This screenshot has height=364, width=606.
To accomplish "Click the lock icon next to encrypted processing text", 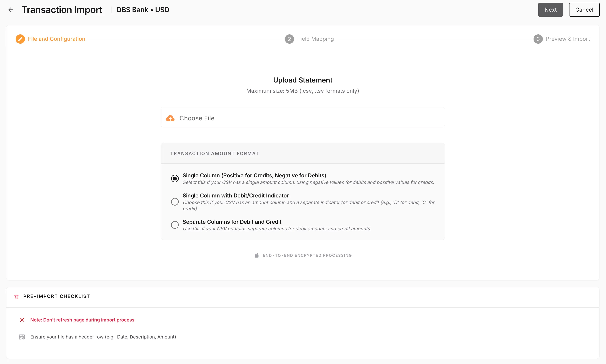I will 257,255.
